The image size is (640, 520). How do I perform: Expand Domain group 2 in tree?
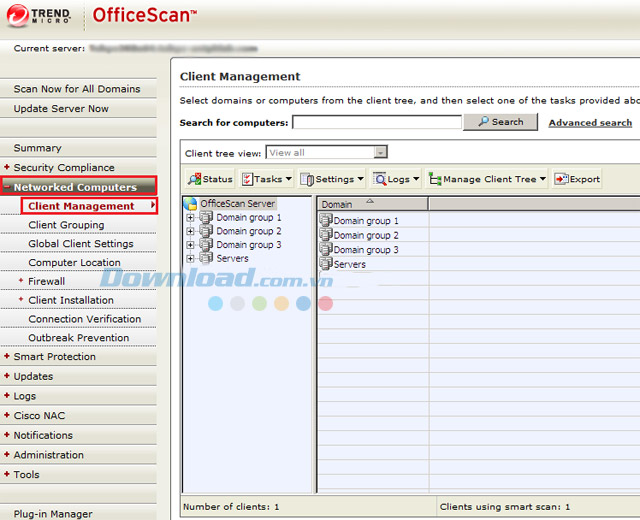click(190, 231)
